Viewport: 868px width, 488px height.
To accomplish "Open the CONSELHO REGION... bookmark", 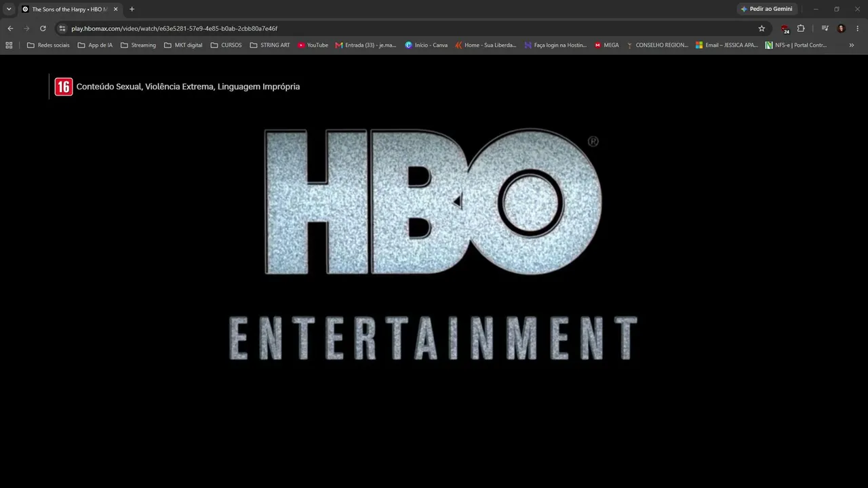I will click(657, 45).
